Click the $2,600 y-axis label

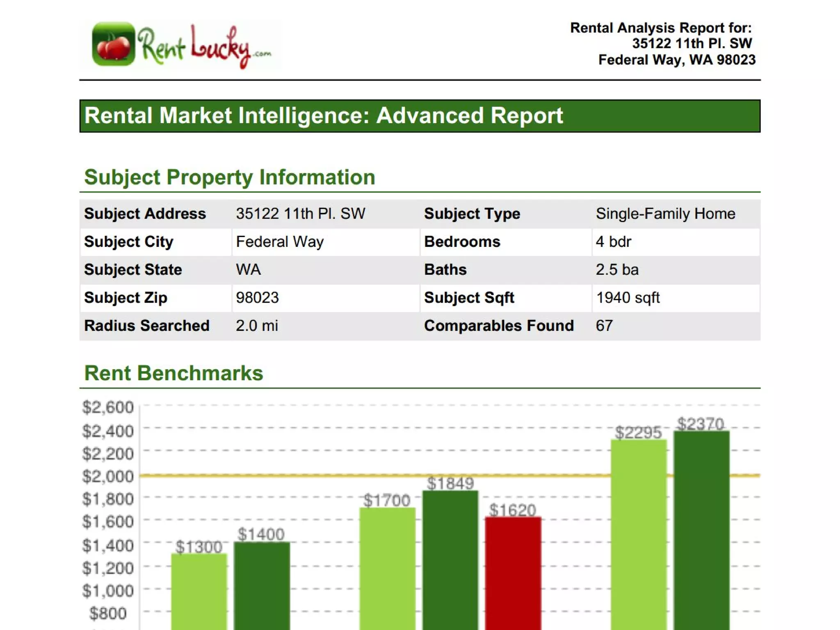click(108, 407)
